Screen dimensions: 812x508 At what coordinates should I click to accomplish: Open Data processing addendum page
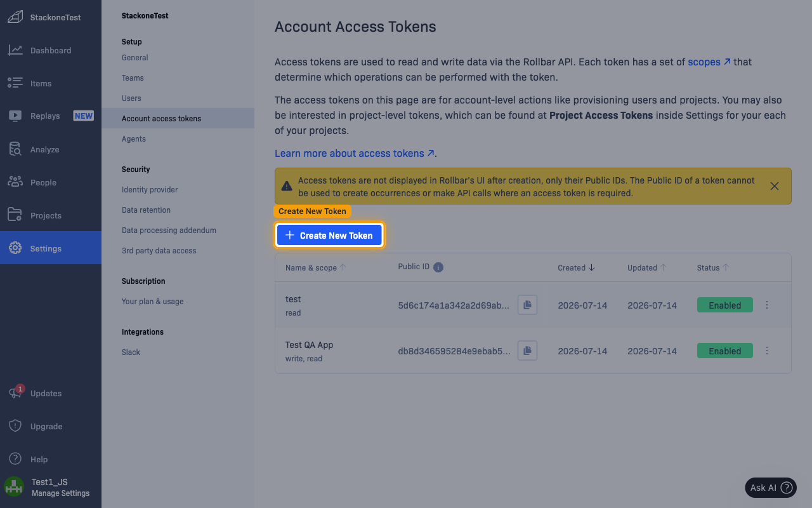pos(169,231)
